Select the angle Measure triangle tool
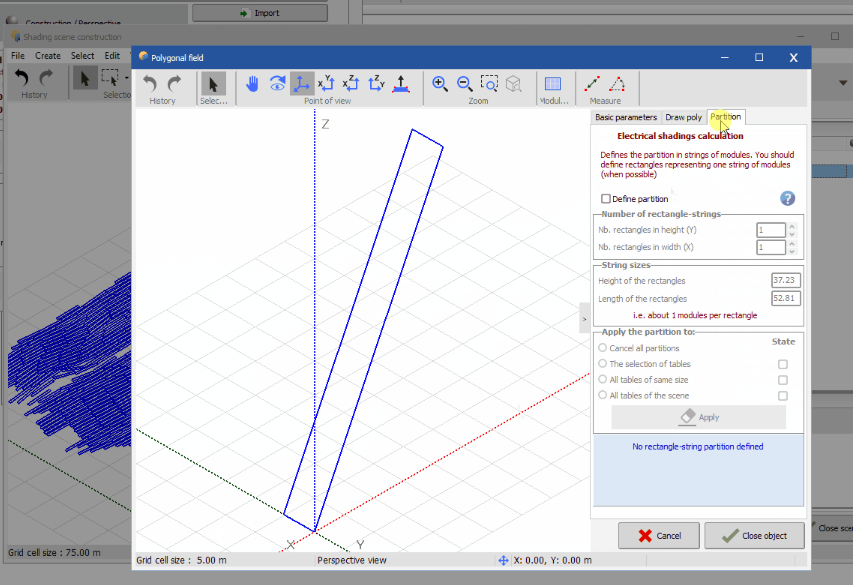This screenshot has width=853, height=585. tap(617, 84)
